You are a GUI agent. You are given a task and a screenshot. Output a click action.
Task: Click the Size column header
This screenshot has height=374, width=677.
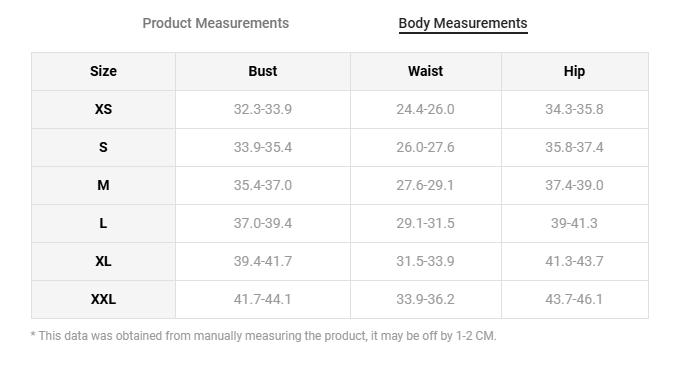pos(103,71)
